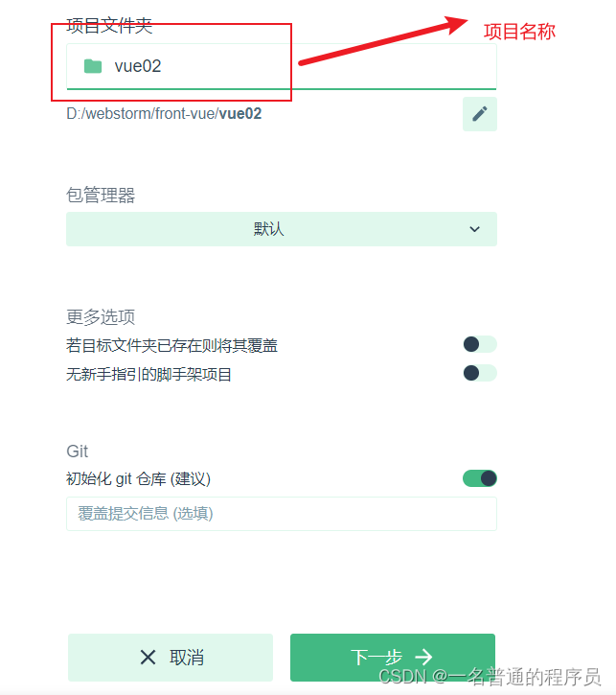Enable 无新手指引的脚手架项目 switch
616x695 pixels.
click(x=480, y=373)
